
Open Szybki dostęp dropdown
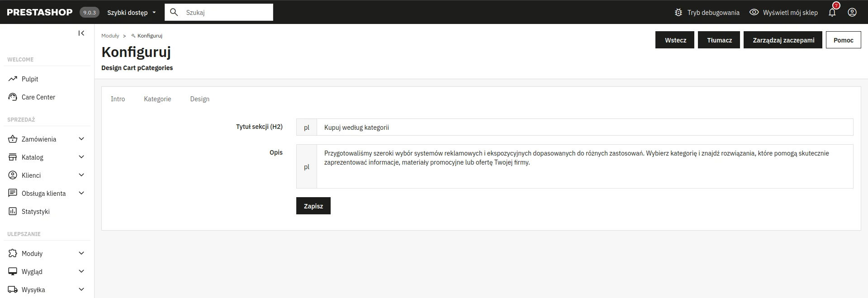132,13
